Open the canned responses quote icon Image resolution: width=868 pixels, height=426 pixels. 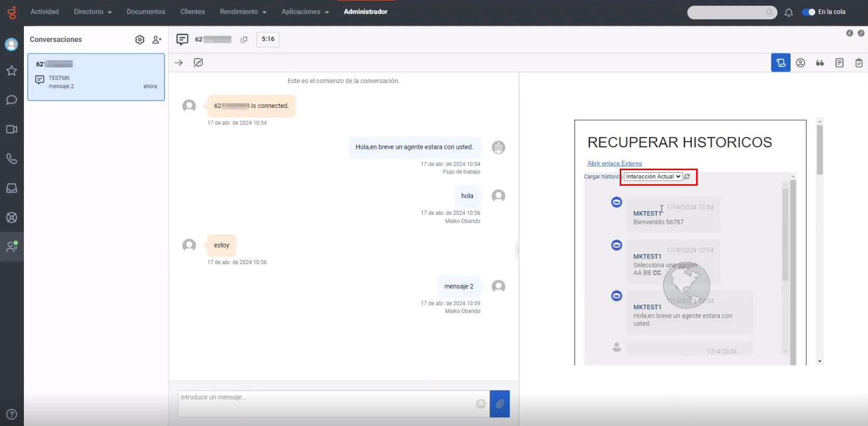click(820, 63)
